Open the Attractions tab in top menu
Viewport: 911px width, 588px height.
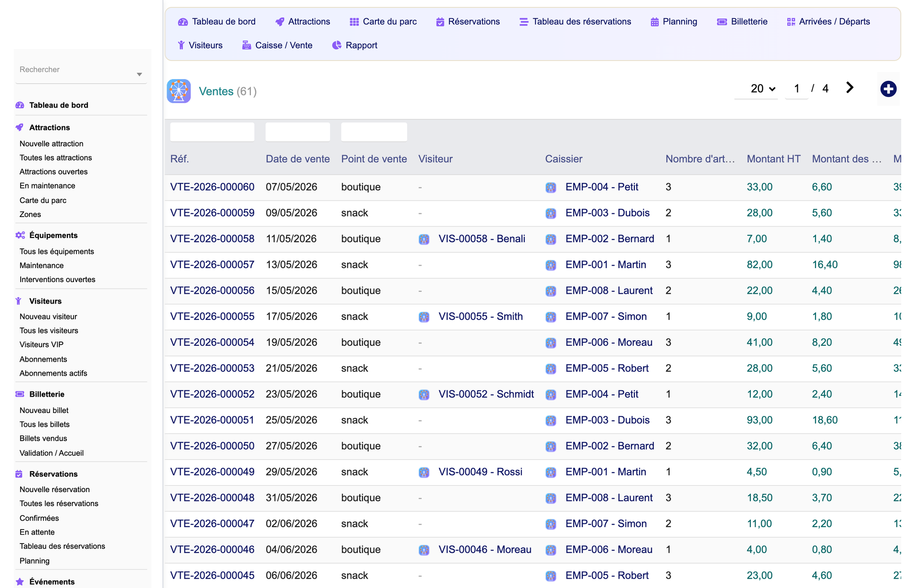303,22
